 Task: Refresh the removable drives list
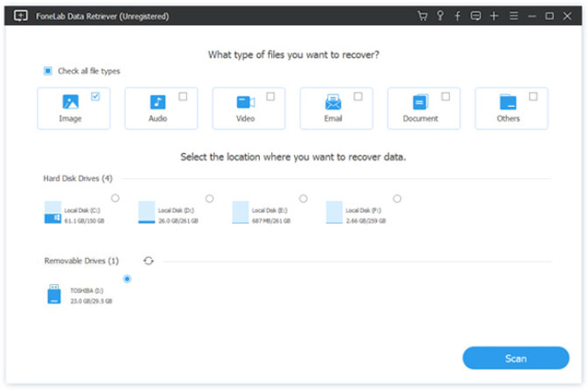pos(149,261)
